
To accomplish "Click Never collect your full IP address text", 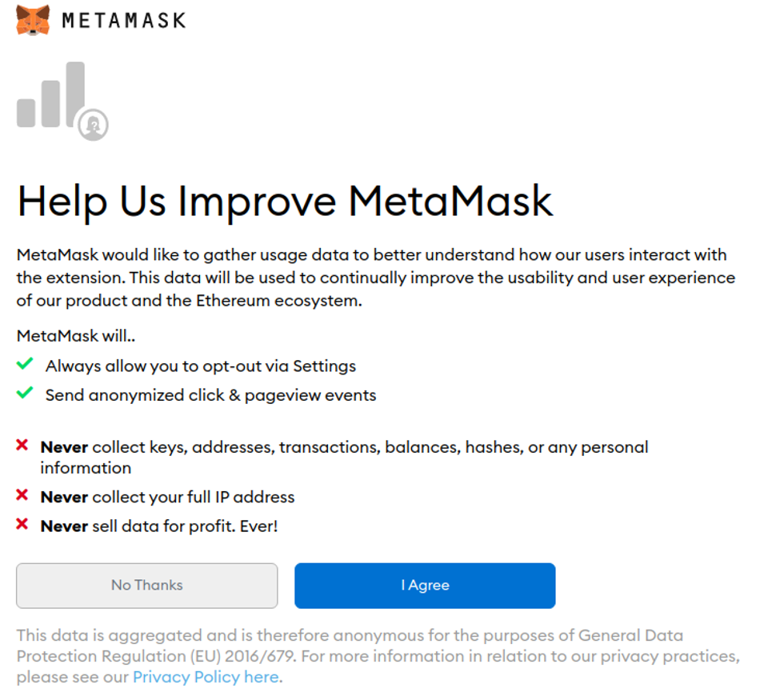I will [167, 497].
